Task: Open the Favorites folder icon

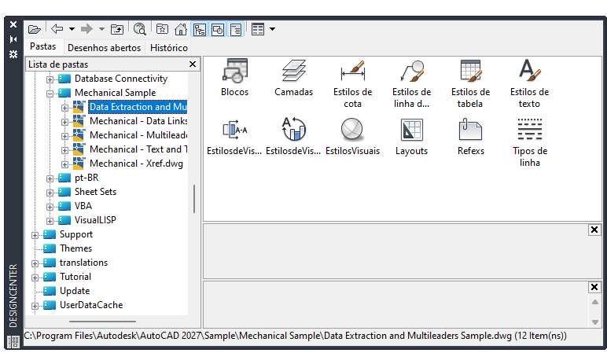Action: 162,29
